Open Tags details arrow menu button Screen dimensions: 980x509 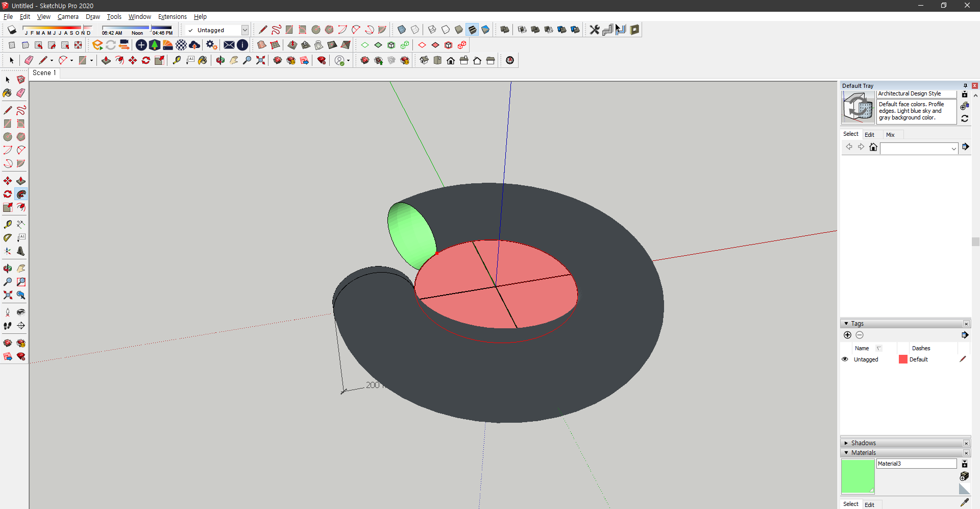(965, 335)
